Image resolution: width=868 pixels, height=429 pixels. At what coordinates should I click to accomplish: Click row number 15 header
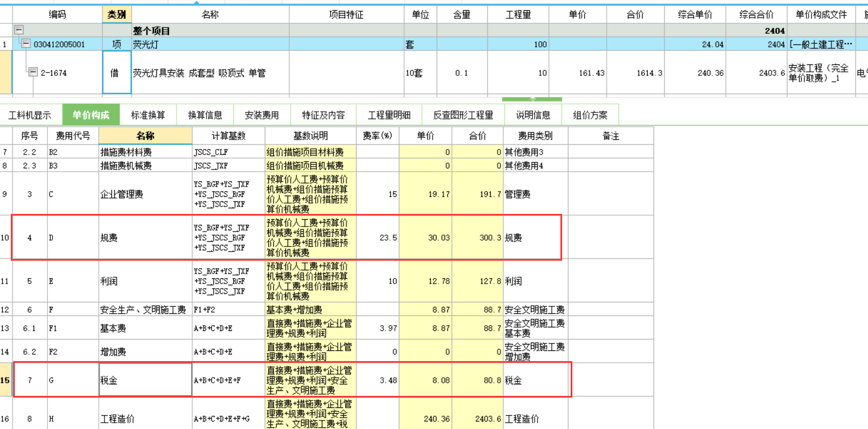coord(6,379)
